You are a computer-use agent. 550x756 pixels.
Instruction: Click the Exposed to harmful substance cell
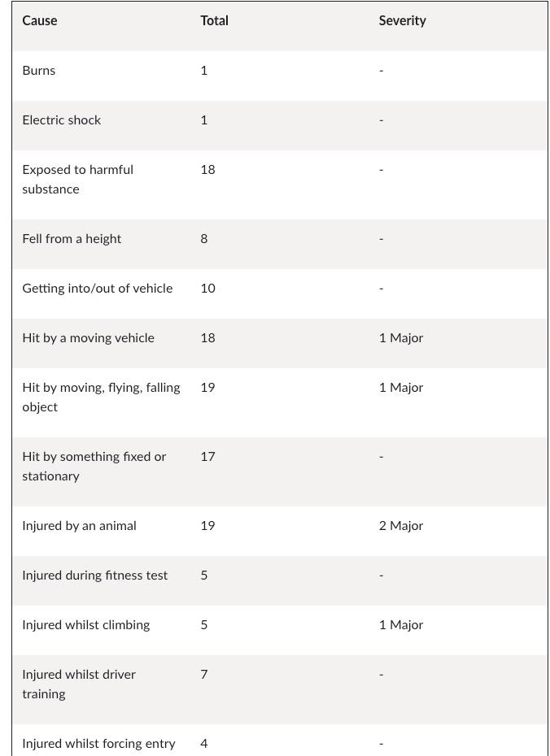77,180
